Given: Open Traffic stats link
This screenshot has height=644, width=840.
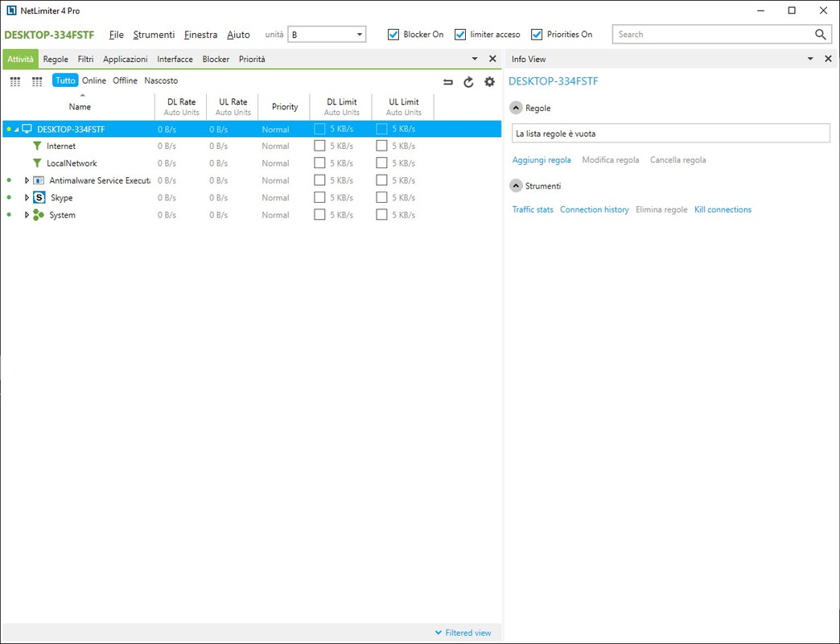Looking at the screenshot, I should (533, 209).
